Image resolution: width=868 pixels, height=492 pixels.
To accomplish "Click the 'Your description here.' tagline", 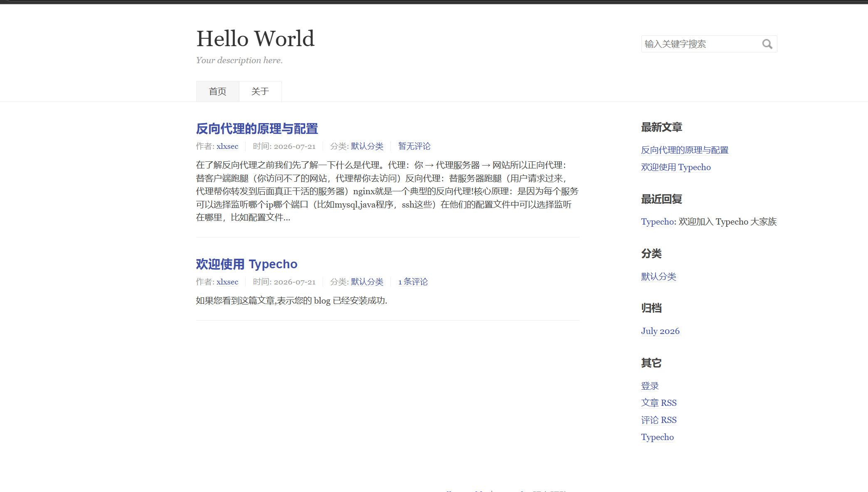I will tap(239, 60).
